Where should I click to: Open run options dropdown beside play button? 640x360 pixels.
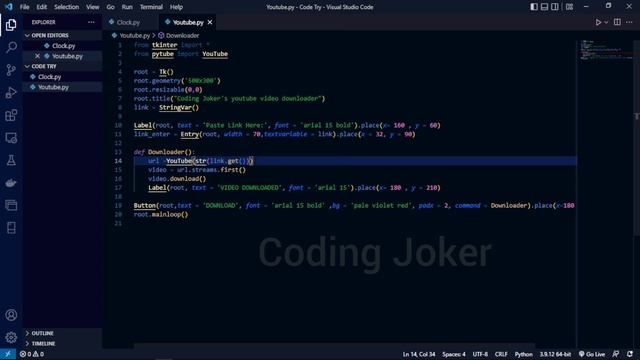coord(606,22)
